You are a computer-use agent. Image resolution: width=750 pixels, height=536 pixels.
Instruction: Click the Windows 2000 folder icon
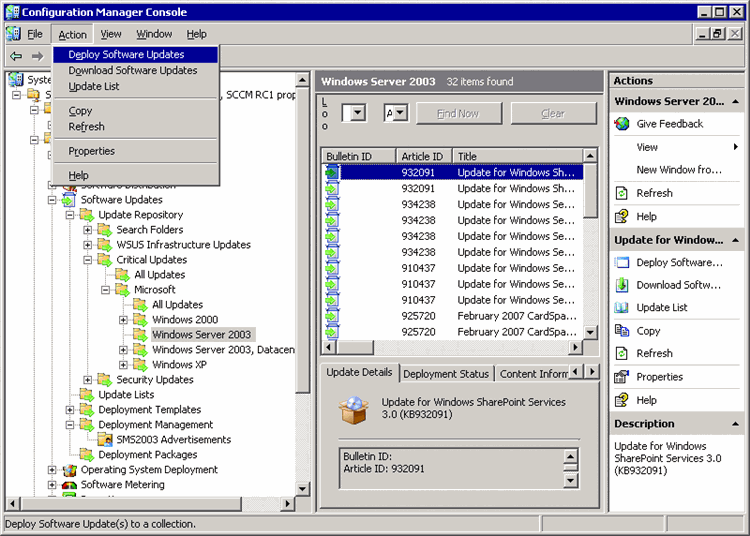[140, 319]
